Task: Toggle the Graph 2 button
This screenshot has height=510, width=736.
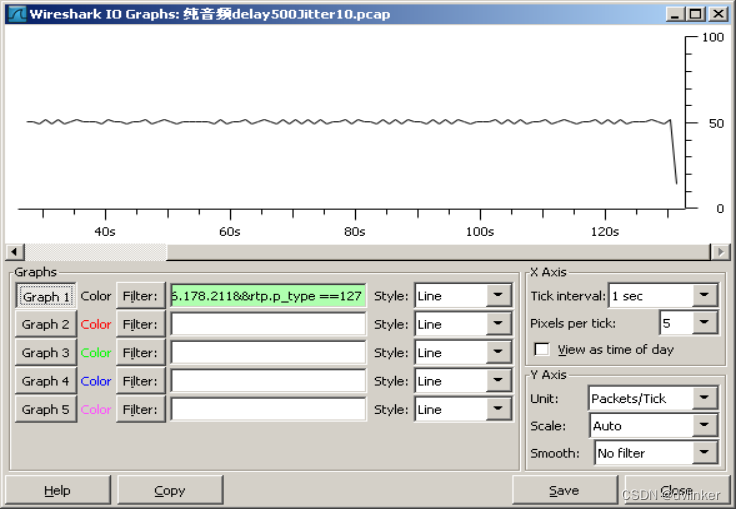Action: click(46, 324)
